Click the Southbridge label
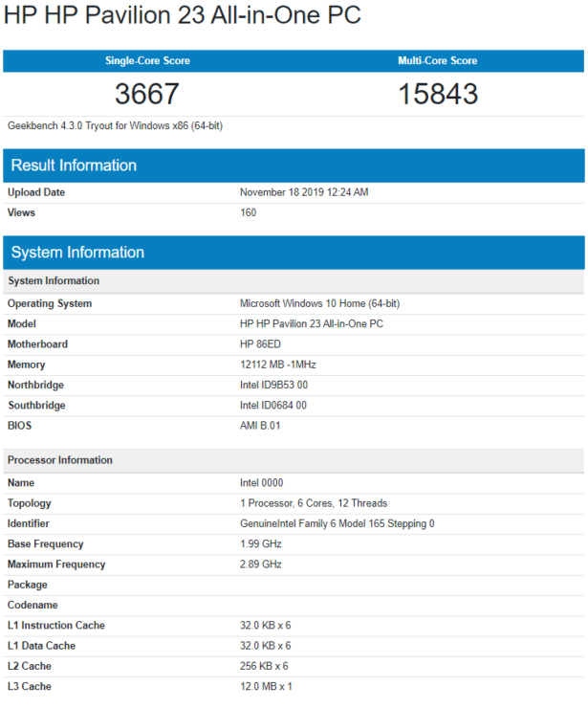Viewport: 588px width, 708px height. click(36, 405)
